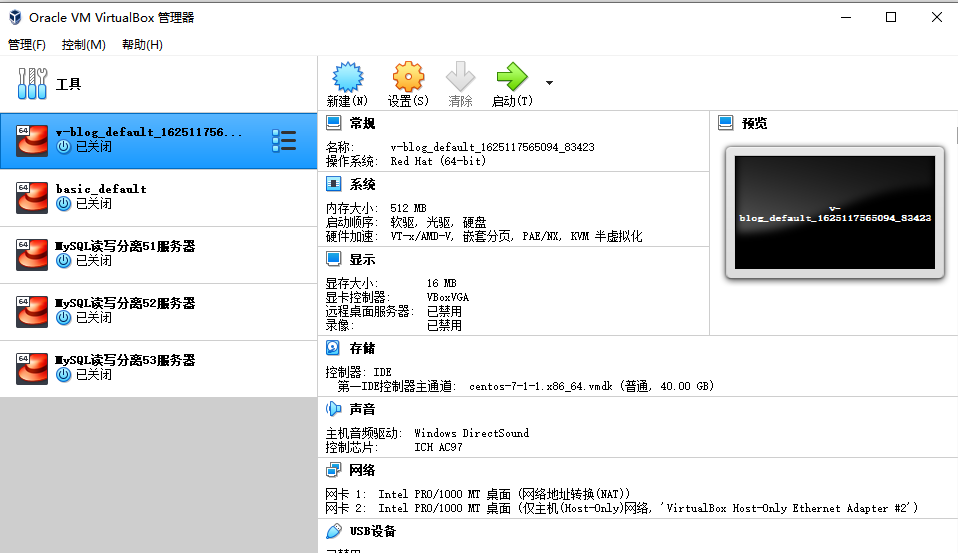This screenshot has height=553, width=958.
Task: Click v-blog_default Red Hat OS icon
Action: tap(32, 141)
